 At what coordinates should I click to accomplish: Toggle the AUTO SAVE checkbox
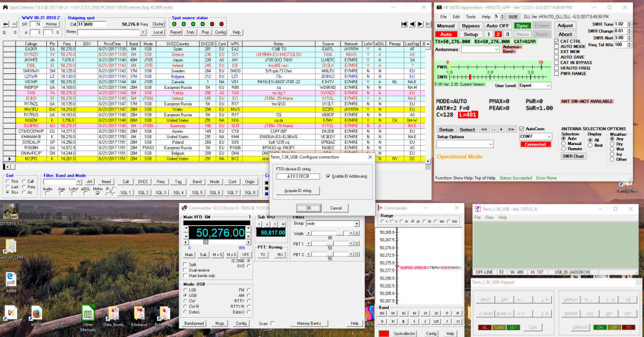(x=556, y=57)
